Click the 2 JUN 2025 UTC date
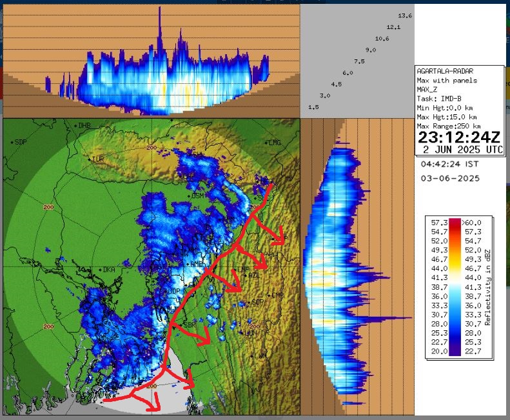This screenshot has height=420, width=510. click(x=459, y=150)
